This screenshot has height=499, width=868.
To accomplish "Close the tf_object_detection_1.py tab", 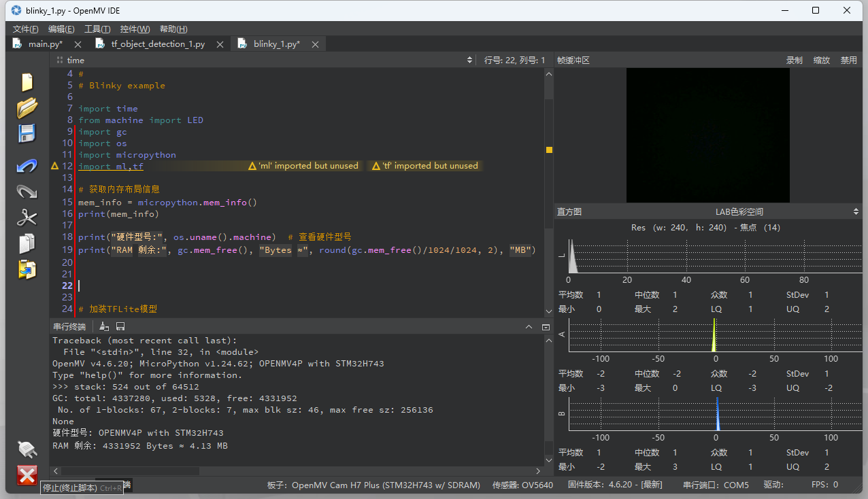I will pos(220,44).
